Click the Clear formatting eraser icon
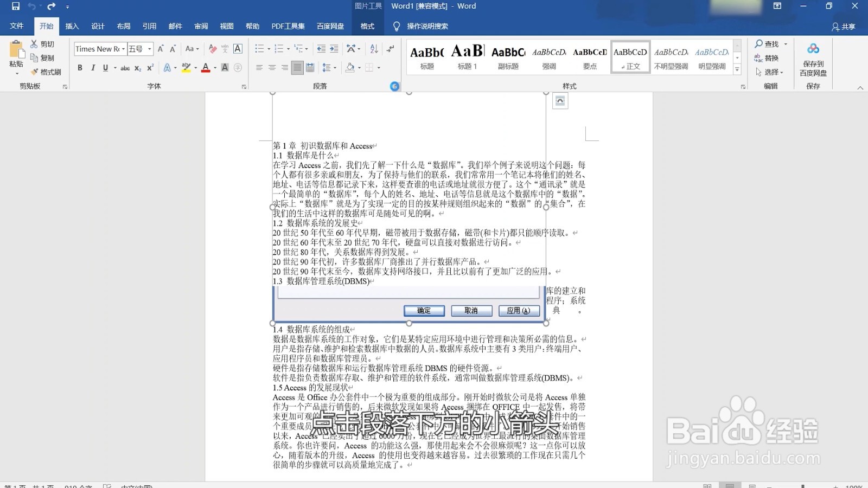The width and height of the screenshot is (868, 488). [x=213, y=49]
